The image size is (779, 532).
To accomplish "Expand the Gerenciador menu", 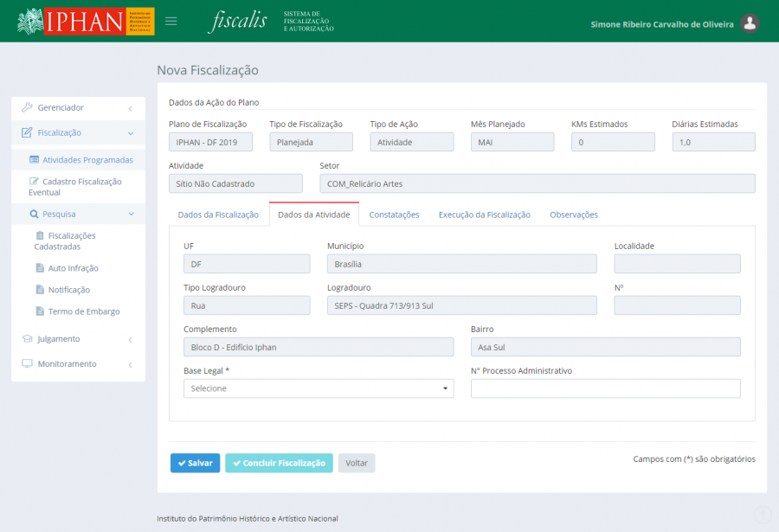I will 78,108.
